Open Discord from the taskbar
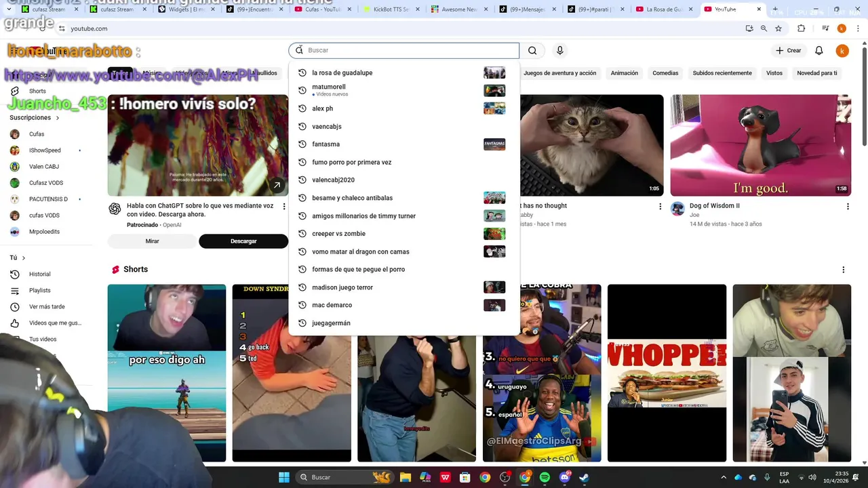This screenshot has height=488, width=868. (x=564, y=477)
